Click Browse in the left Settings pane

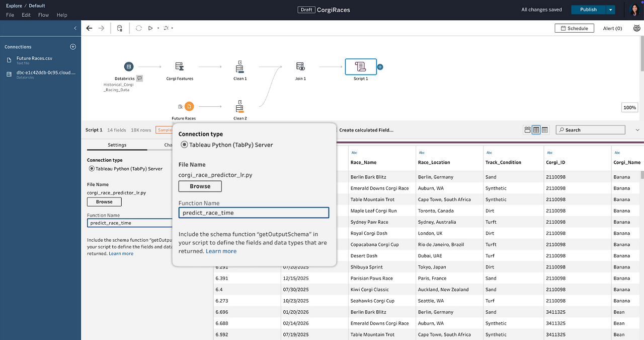click(104, 201)
